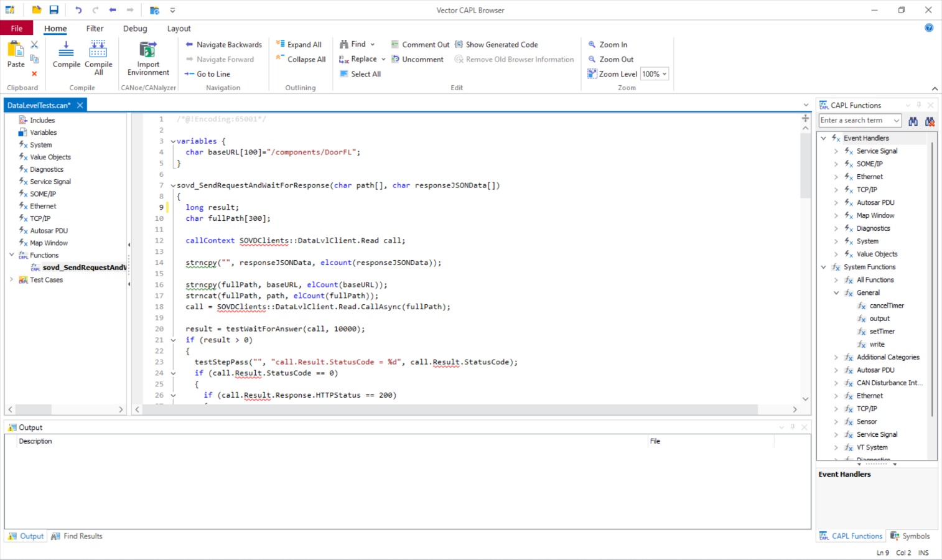This screenshot has width=942, height=560.
Task: Switch to the Filter ribbon tab
Action: pos(95,28)
